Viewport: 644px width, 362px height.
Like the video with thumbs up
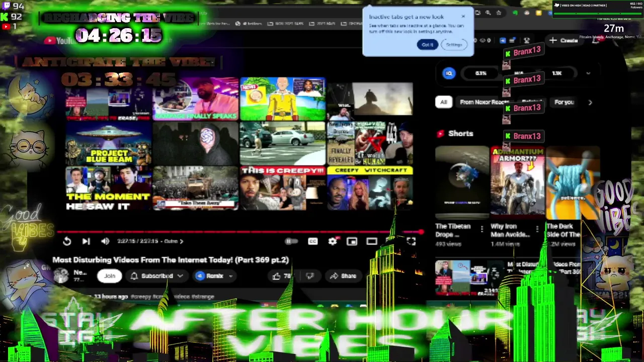click(282, 276)
